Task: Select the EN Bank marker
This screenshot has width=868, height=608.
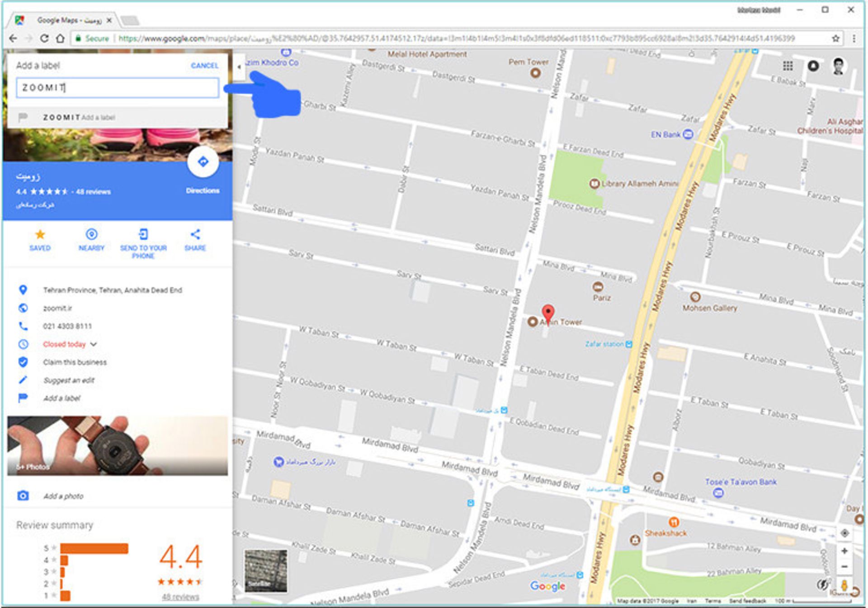Action: pyautogui.click(x=688, y=134)
